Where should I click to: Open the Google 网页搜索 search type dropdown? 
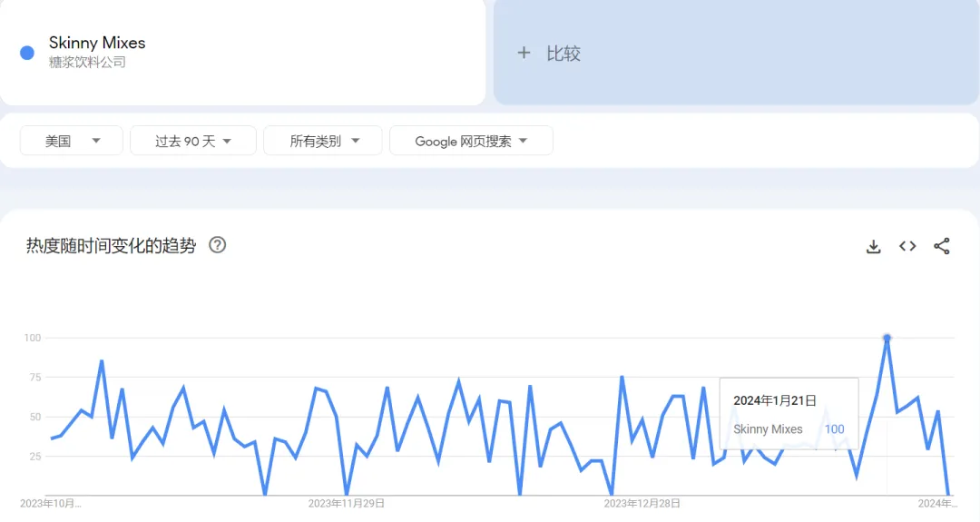click(x=471, y=141)
